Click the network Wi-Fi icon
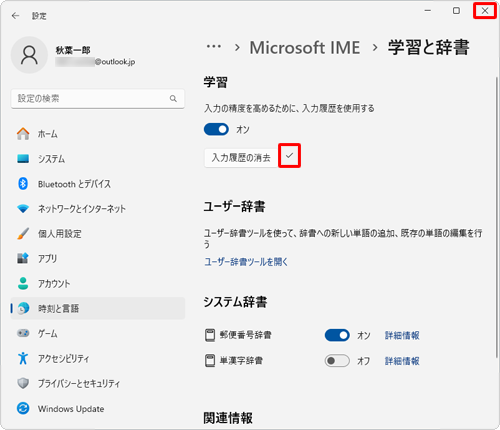This screenshot has width=500, height=430. click(23, 209)
